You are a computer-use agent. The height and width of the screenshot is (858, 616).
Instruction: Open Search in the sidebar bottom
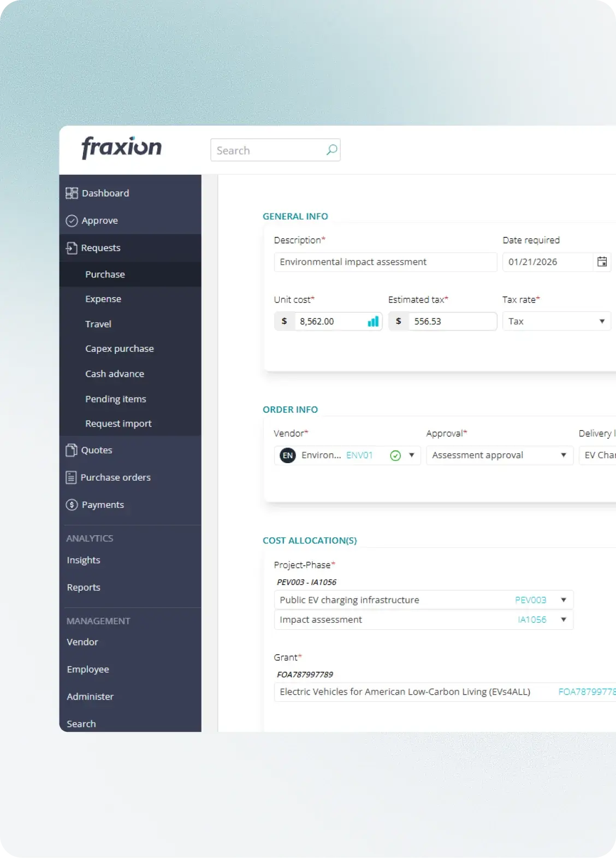coord(81,724)
